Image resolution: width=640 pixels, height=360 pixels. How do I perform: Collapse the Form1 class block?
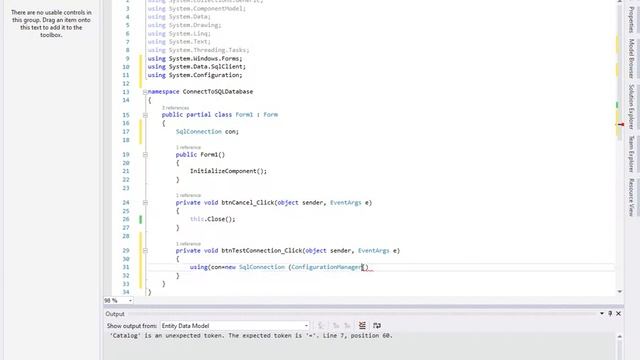pyautogui.click(x=145, y=115)
